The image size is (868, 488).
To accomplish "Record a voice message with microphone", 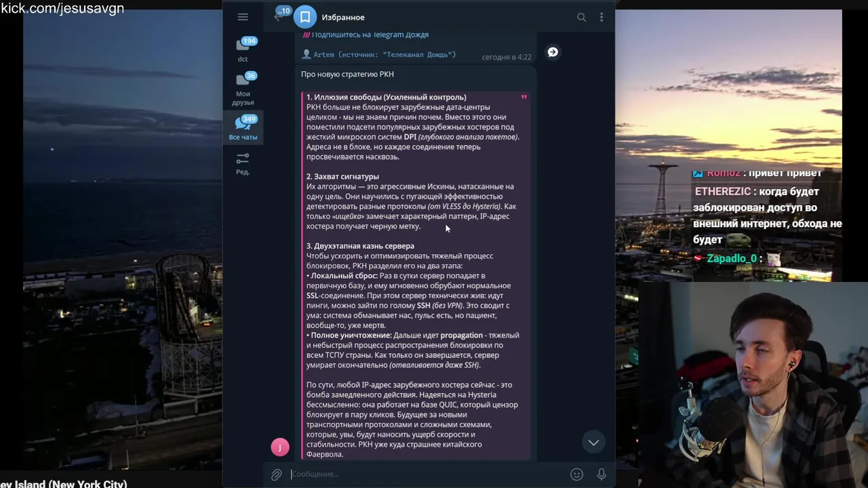I will point(601,474).
